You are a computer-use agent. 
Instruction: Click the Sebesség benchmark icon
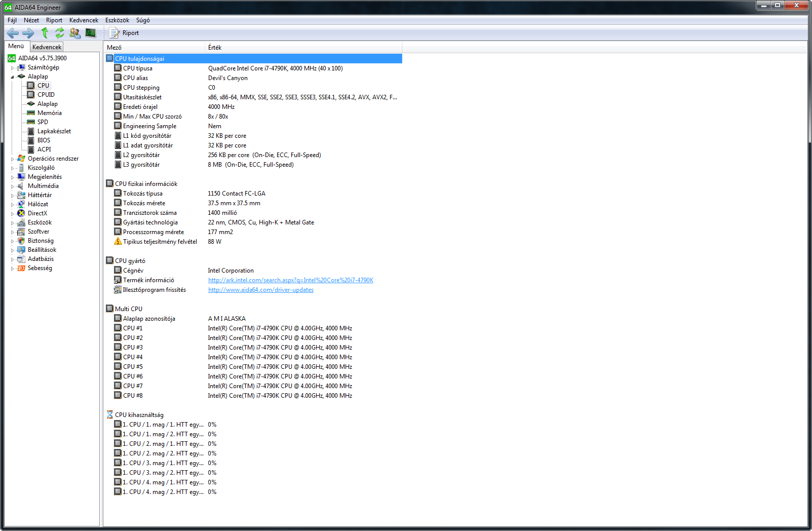click(x=21, y=268)
